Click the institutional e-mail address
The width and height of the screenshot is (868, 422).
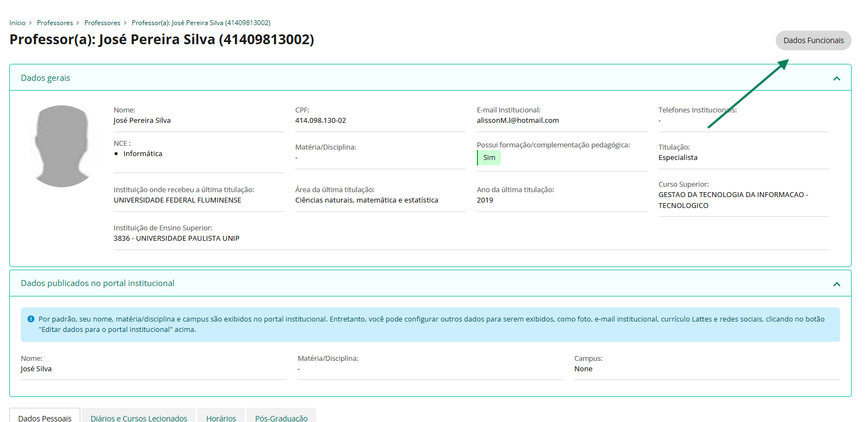click(517, 121)
